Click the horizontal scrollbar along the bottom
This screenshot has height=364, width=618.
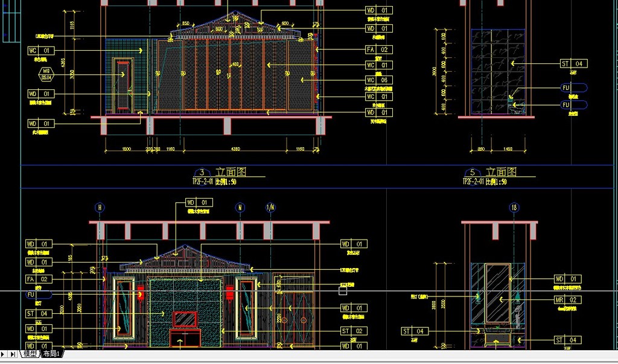tap(338, 354)
